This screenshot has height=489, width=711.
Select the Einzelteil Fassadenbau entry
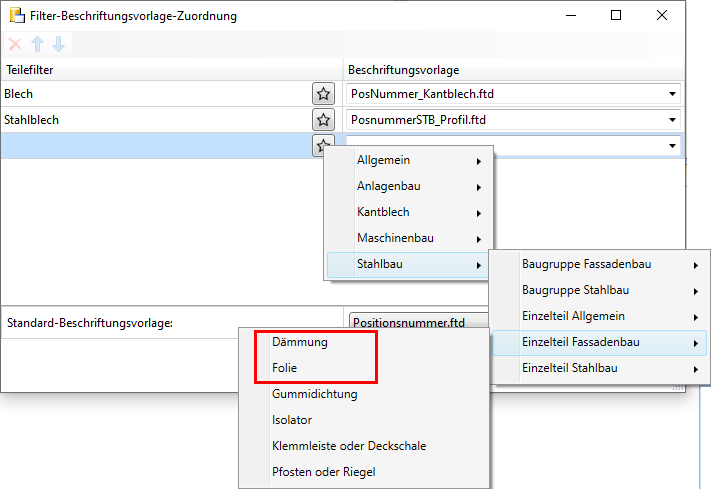pos(599,342)
